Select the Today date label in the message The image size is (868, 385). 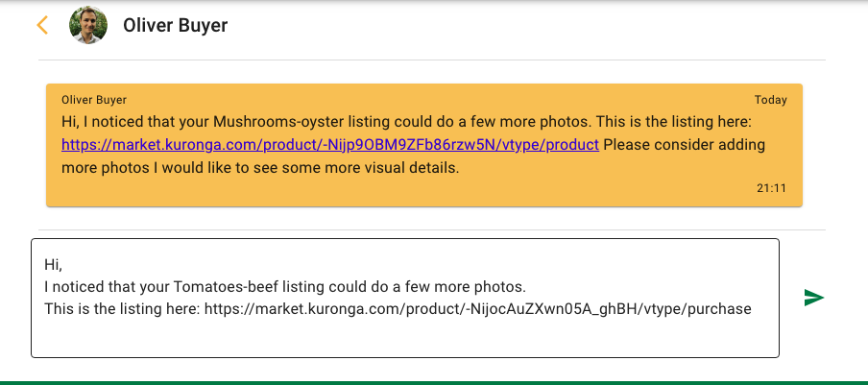(x=771, y=100)
